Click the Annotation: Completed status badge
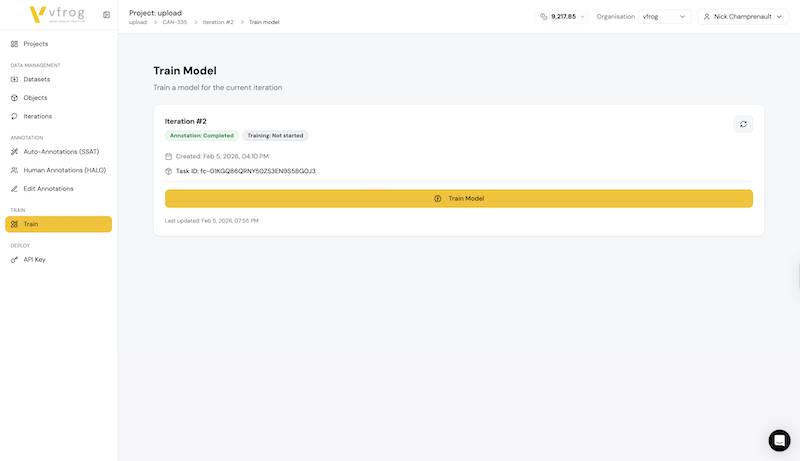The height and width of the screenshot is (461, 800). [x=202, y=135]
